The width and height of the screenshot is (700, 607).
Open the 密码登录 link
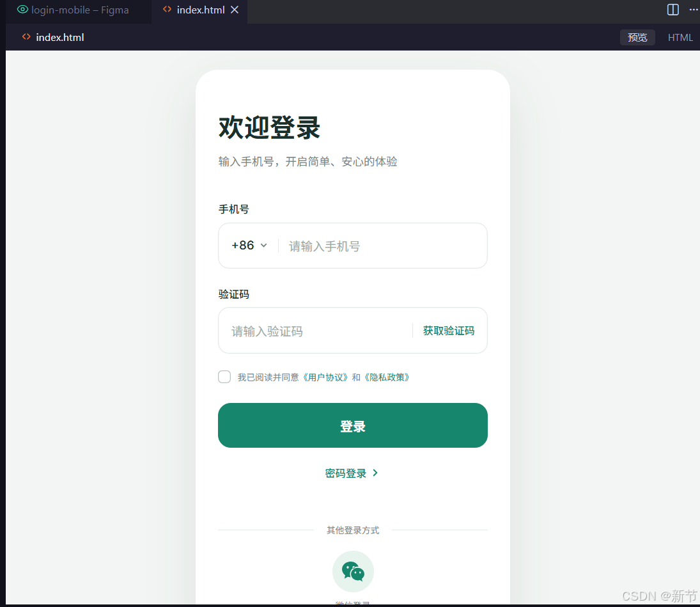352,473
